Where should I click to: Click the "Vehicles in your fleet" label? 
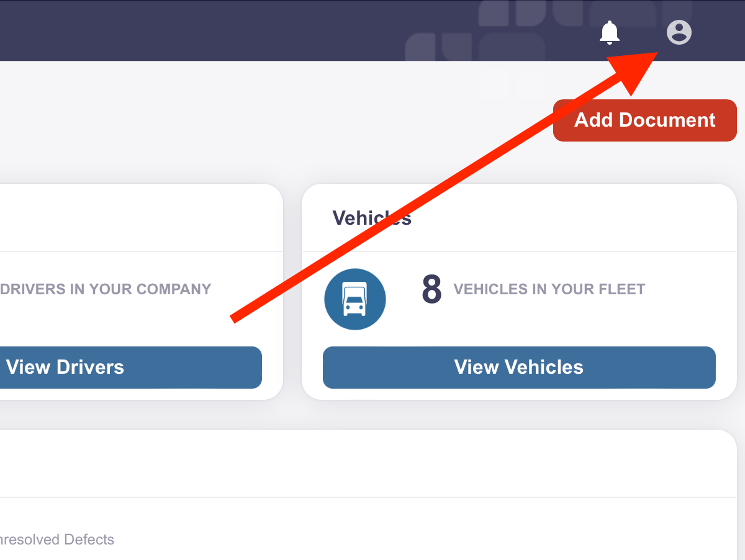[x=549, y=289]
